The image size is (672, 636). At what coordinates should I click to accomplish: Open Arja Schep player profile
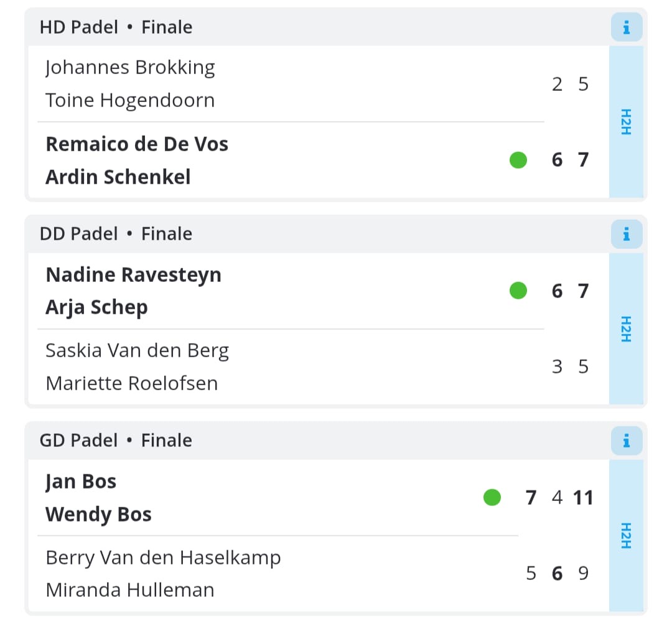pyautogui.click(x=96, y=307)
